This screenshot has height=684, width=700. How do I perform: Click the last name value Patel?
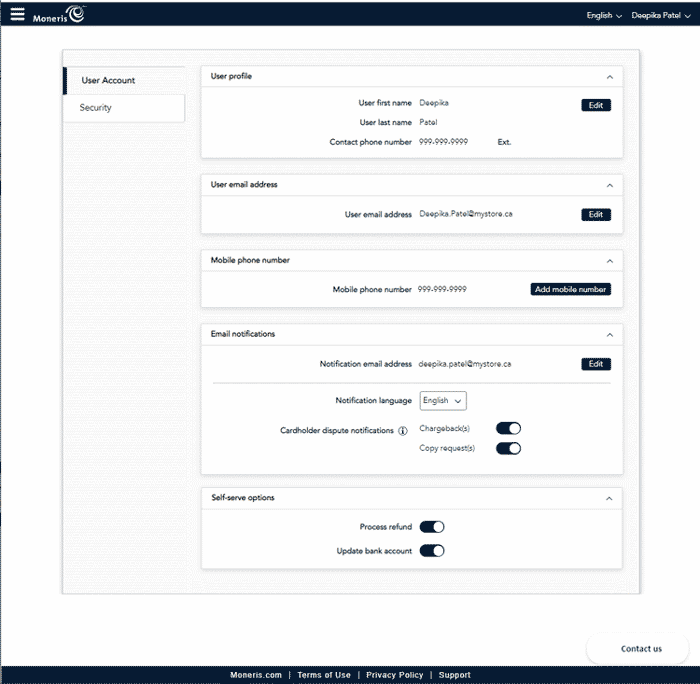click(428, 122)
